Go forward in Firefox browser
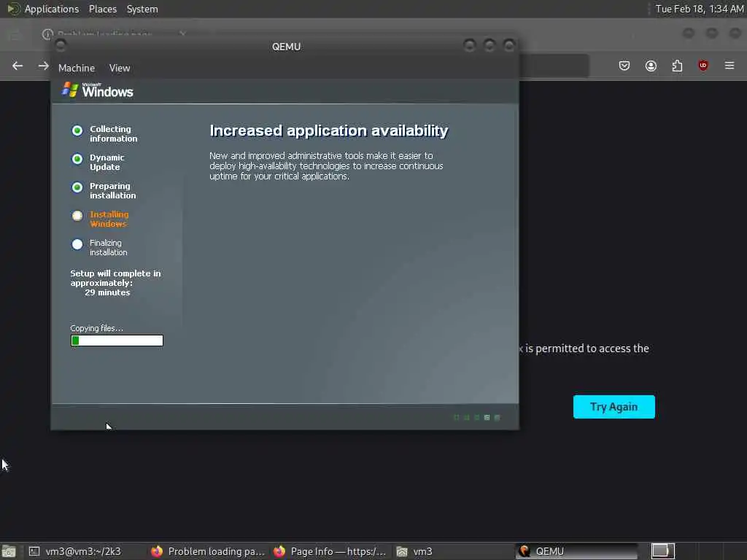The height and width of the screenshot is (560, 747). point(43,66)
